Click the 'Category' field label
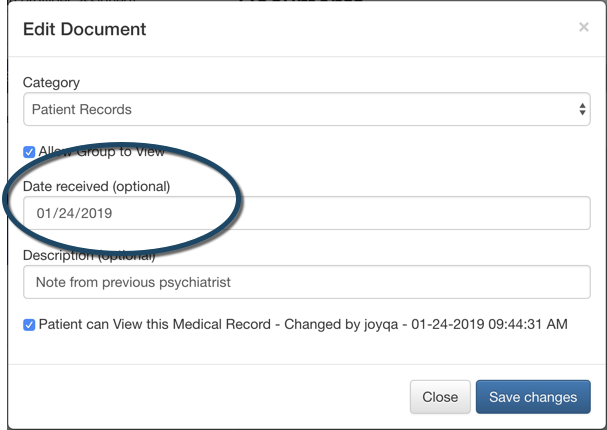This screenshot has width=607, height=430. [x=51, y=82]
